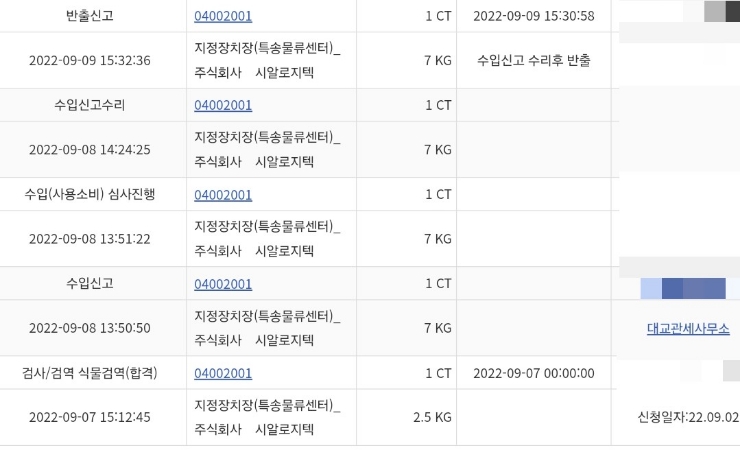Click 04002001 link beside 수입(사용소비) 심사진행

click(x=223, y=194)
